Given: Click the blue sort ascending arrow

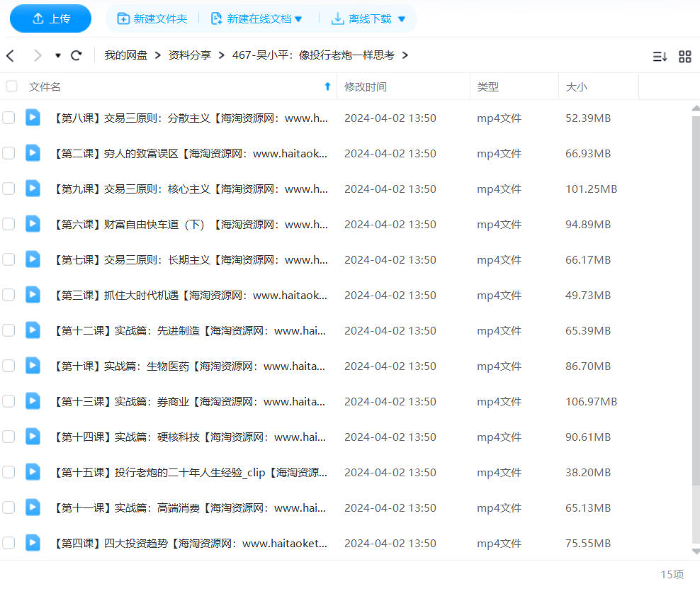Looking at the screenshot, I should [327, 86].
